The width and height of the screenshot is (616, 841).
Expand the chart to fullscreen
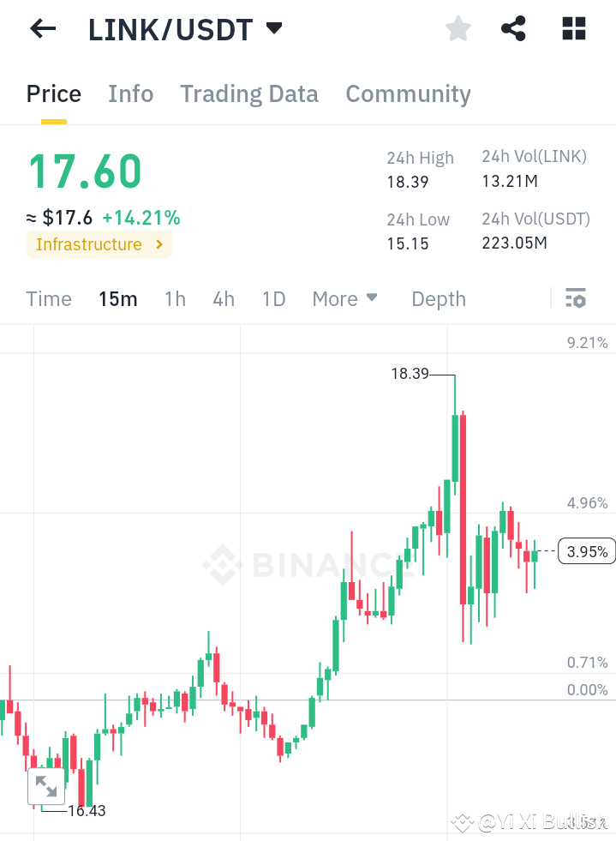coord(46,784)
